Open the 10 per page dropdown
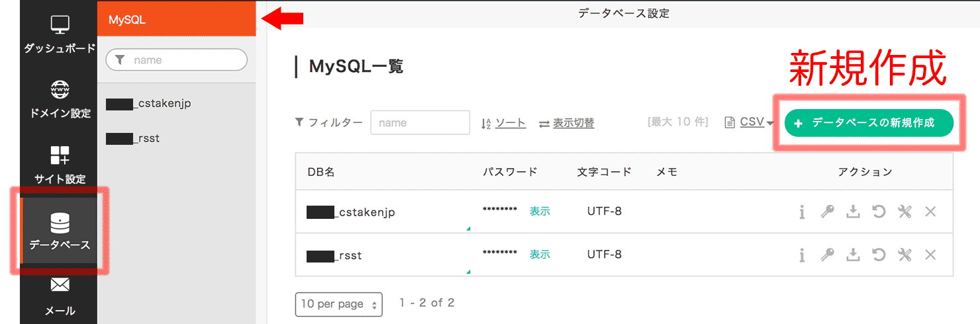The image size is (980, 324). [338, 304]
